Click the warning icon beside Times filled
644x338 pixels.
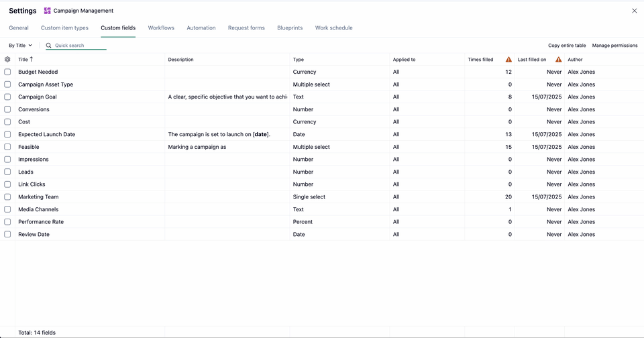click(508, 60)
